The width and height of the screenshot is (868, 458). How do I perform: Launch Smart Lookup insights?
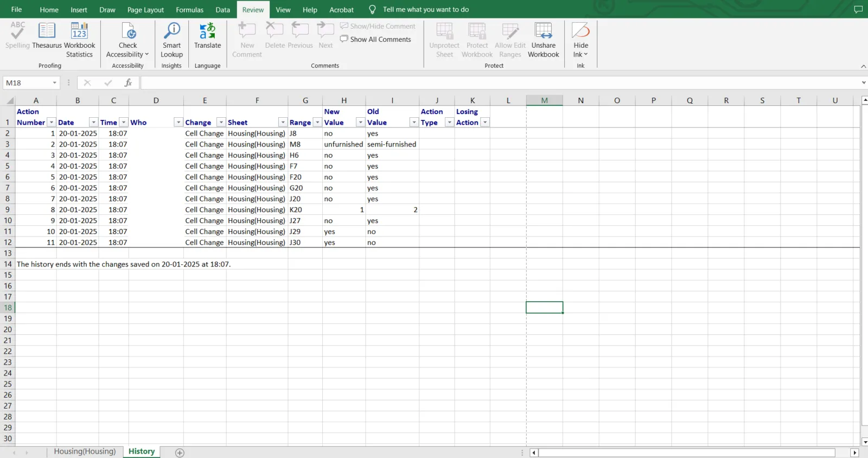click(171, 40)
